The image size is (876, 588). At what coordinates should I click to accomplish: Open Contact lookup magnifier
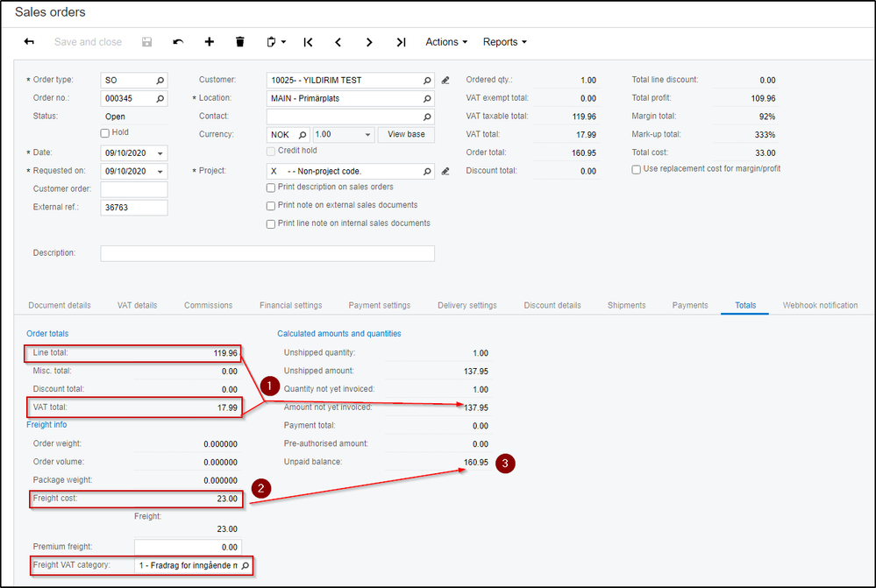coord(427,117)
